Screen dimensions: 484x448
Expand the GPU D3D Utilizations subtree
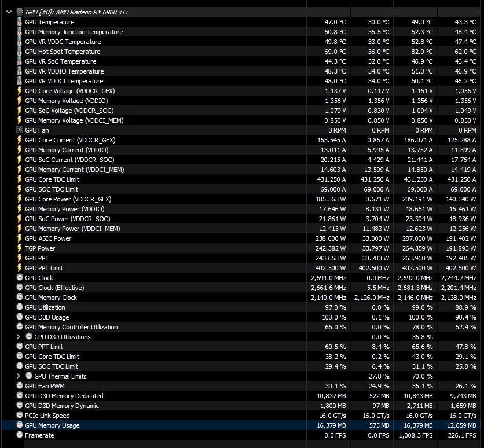pyautogui.click(x=18, y=337)
